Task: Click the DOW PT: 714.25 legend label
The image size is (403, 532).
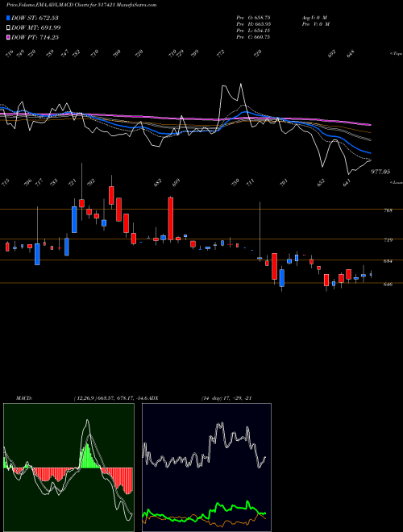Action: [35, 37]
